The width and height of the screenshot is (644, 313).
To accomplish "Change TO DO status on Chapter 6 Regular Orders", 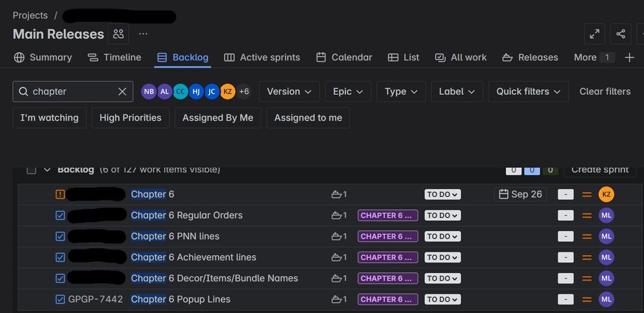I will coord(442,215).
